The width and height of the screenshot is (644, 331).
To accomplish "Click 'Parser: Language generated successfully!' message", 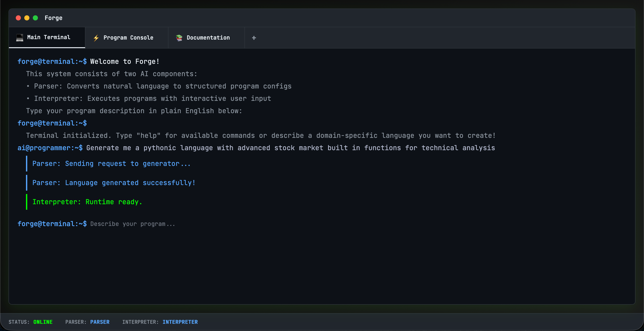I will [x=114, y=183].
